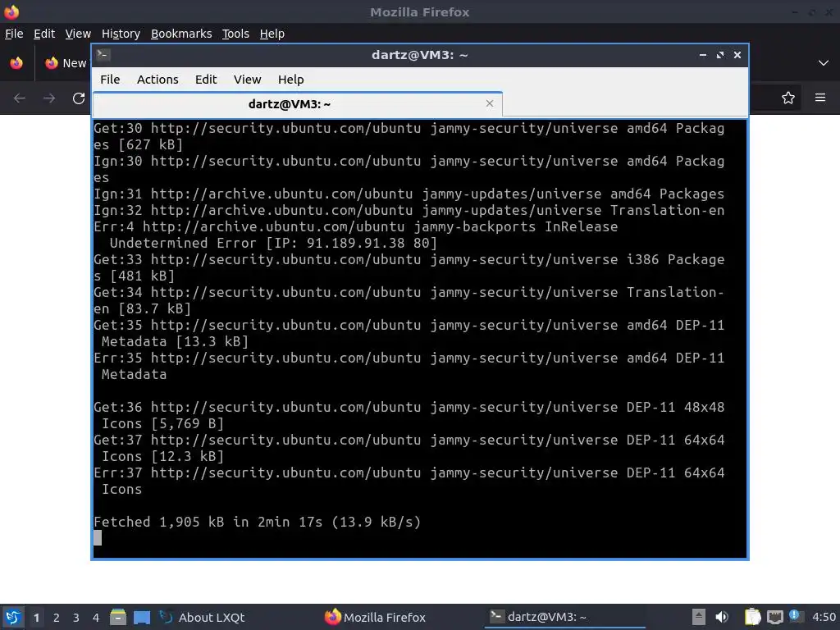Close the terminal window
The height and width of the screenshot is (630, 840).
tap(737, 55)
